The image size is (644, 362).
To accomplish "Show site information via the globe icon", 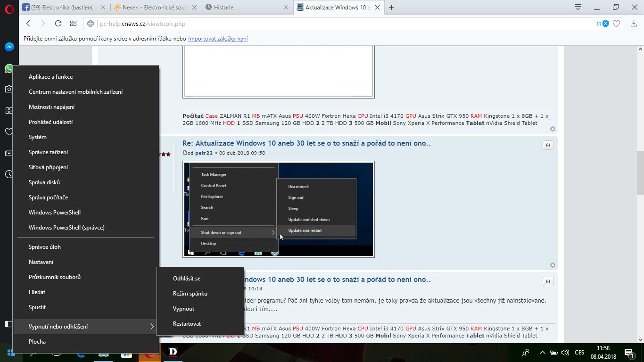I will click(91, 24).
